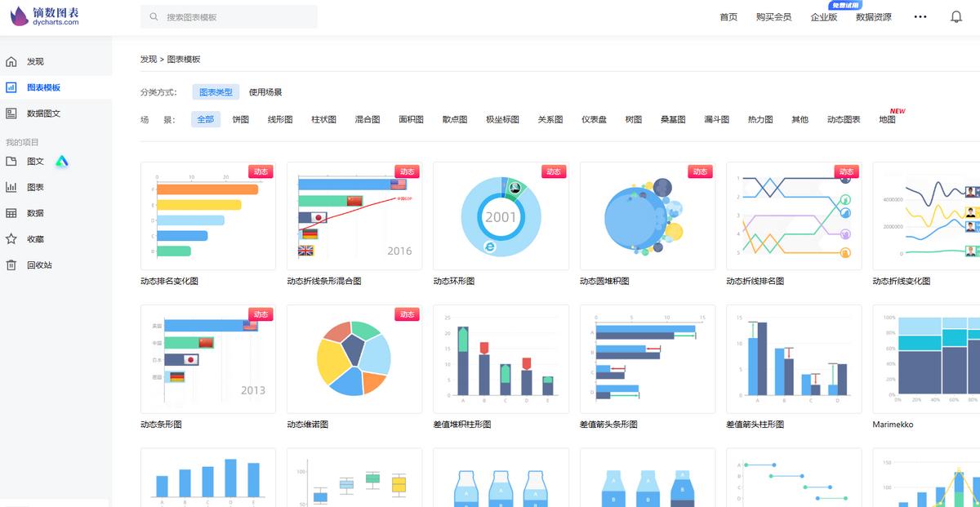Click the green triangle badge beside 图文

point(62,162)
